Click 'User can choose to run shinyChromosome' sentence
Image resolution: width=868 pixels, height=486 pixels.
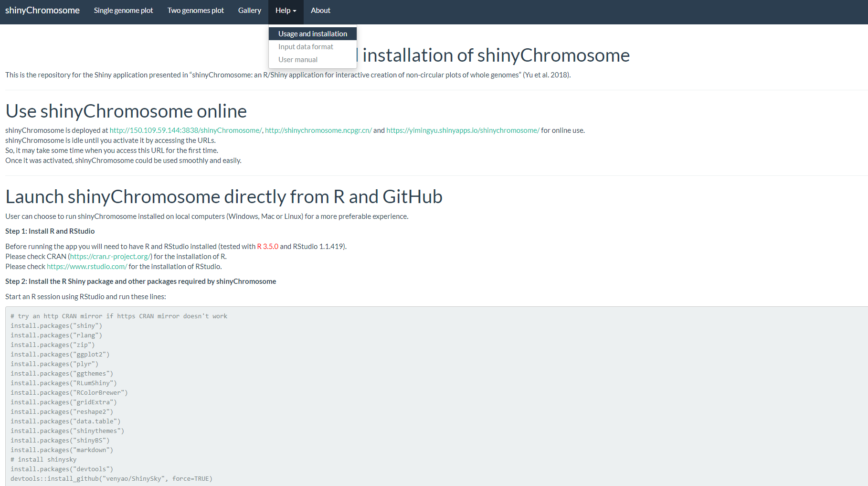pyautogui.click(x=207, y=216)
